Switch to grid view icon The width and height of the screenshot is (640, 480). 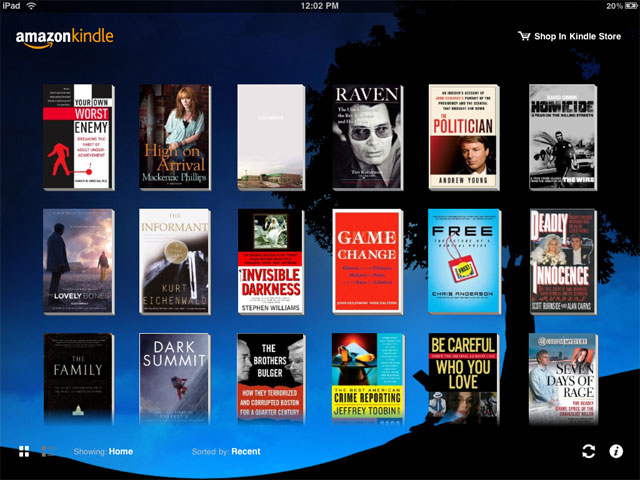24,451
